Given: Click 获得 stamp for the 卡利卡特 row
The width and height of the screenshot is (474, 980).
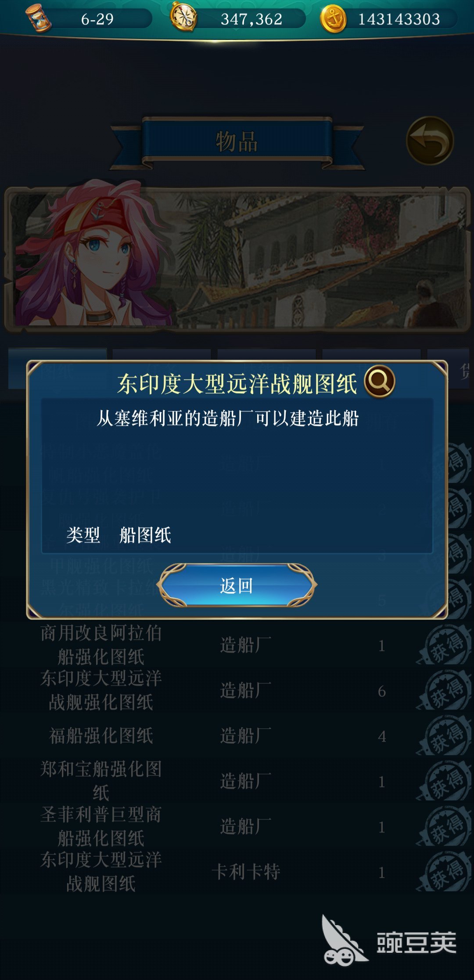Looking at the screenshot, I should pyautogui.click(x=445, y=872).
